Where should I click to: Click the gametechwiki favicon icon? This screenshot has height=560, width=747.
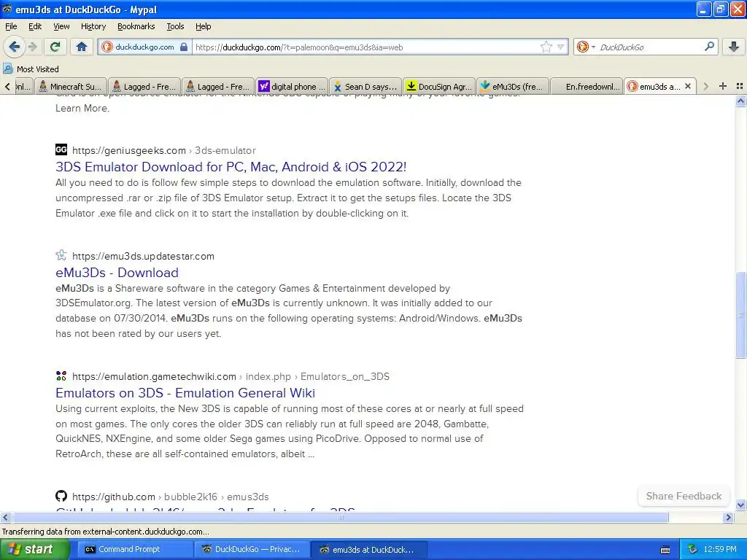pos(61,376)
